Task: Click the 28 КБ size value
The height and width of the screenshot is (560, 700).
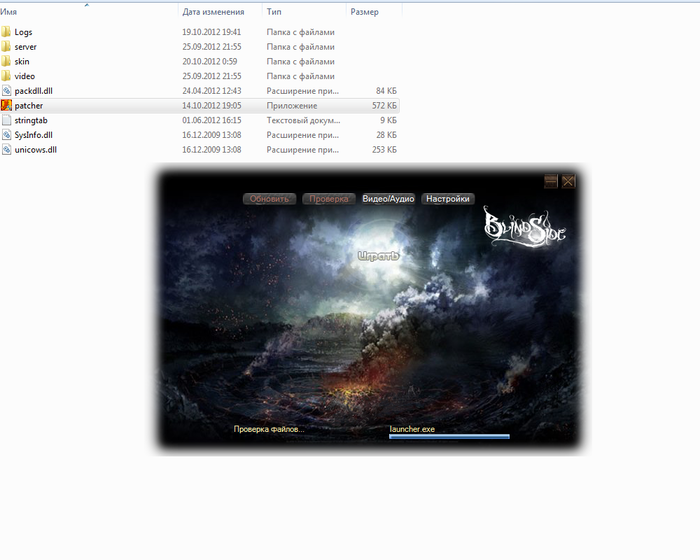Action: click(x=386, y=135)
